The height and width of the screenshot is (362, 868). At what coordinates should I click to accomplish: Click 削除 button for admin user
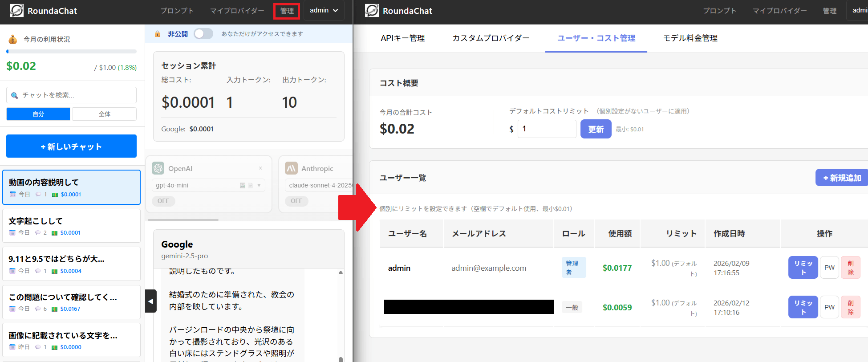(851, 268)
